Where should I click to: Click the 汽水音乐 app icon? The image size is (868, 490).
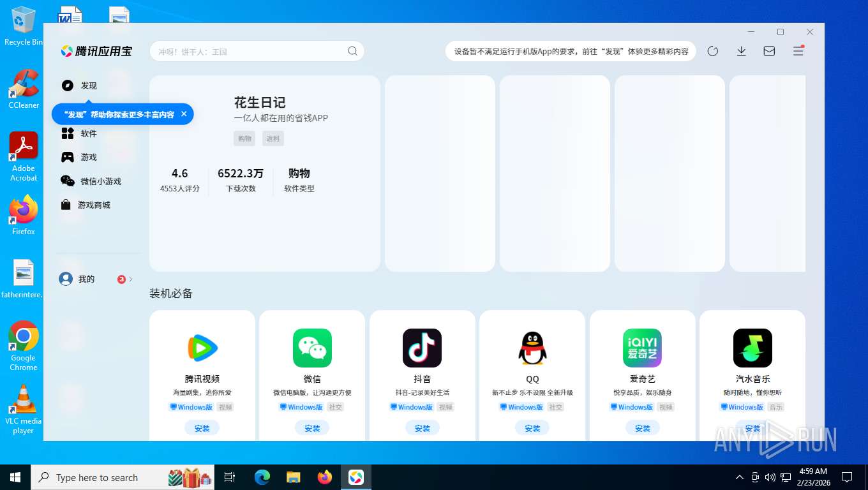752,348
